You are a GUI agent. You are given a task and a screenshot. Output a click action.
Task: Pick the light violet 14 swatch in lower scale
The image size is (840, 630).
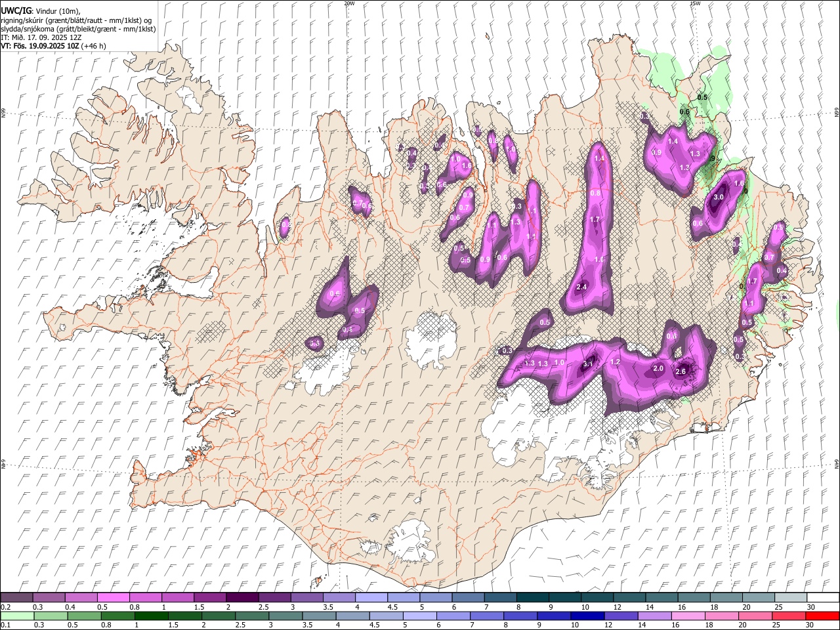coord(654,616)
